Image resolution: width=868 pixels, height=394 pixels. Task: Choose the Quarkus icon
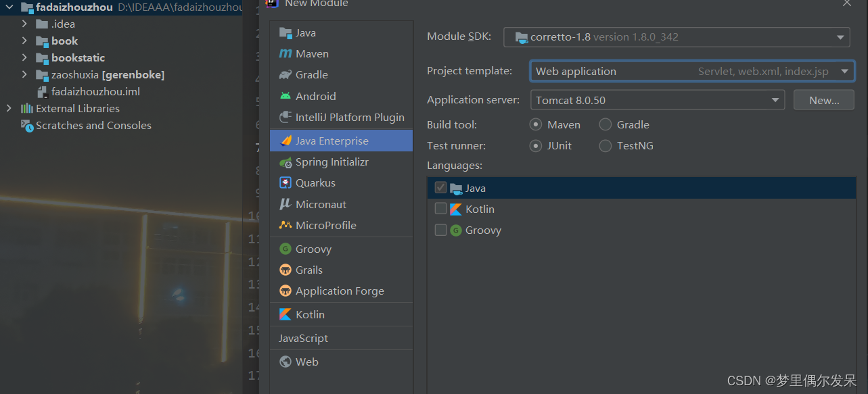coord(285,182)
